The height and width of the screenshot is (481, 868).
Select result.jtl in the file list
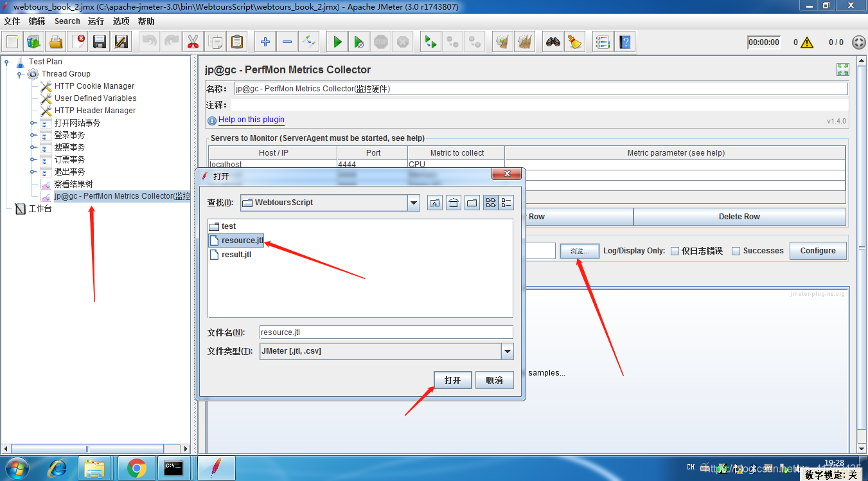230,255
